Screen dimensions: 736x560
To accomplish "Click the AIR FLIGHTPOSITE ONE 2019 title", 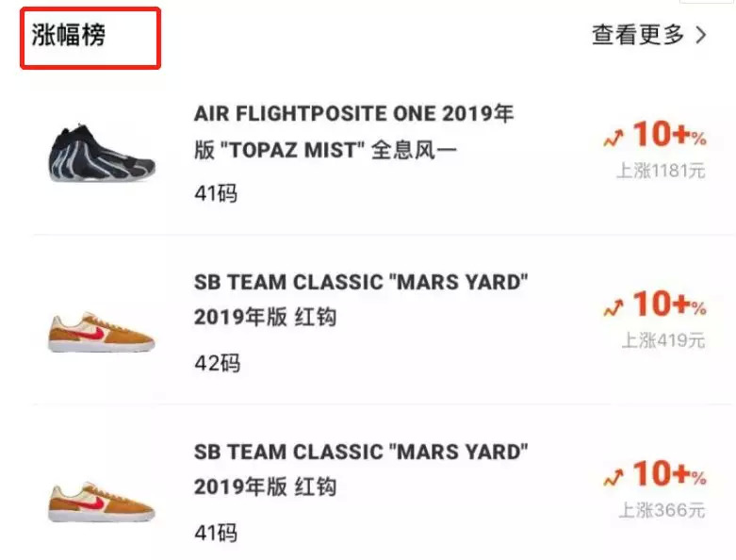I will [354, 132].
